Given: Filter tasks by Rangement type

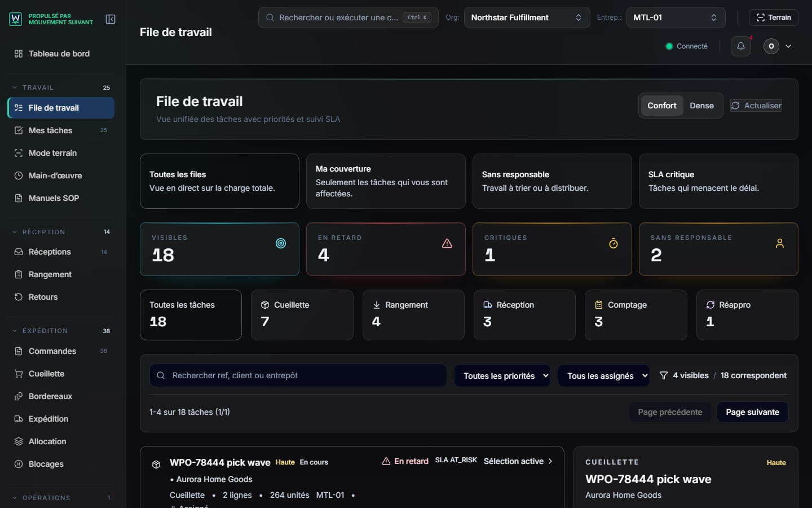Looking at the screenshot, I should (x=413, y=315).
